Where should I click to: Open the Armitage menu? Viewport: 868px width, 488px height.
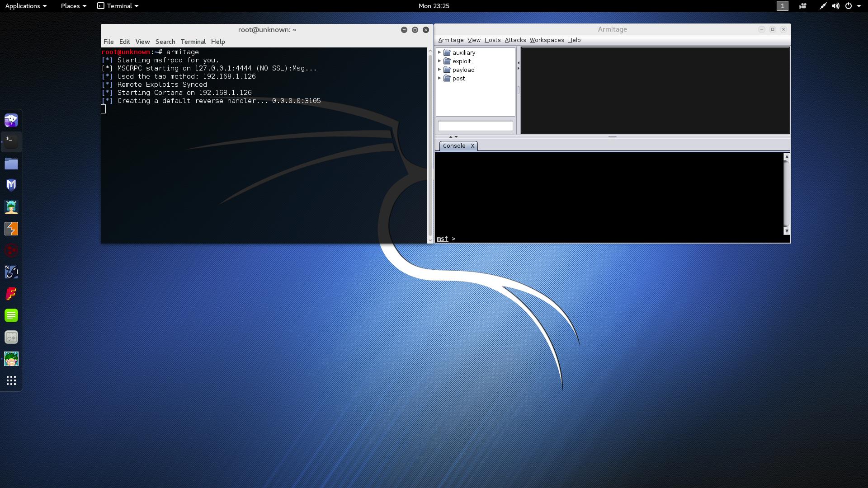(451, 40)
